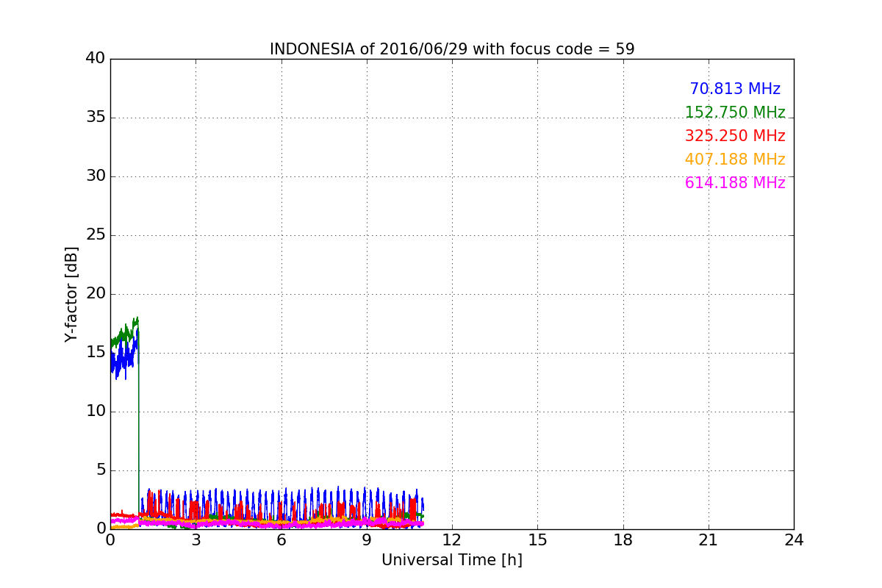Image resolution: width=882 pixels, height=588 pixels.
Task: Select the 152.750 MHz legend label
Action: coord(735,112)
